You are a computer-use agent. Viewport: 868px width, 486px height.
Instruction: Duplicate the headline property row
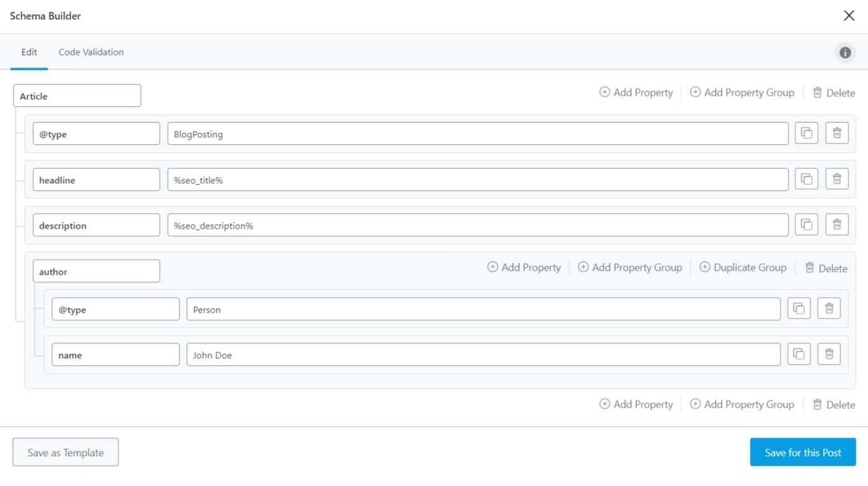806,179
